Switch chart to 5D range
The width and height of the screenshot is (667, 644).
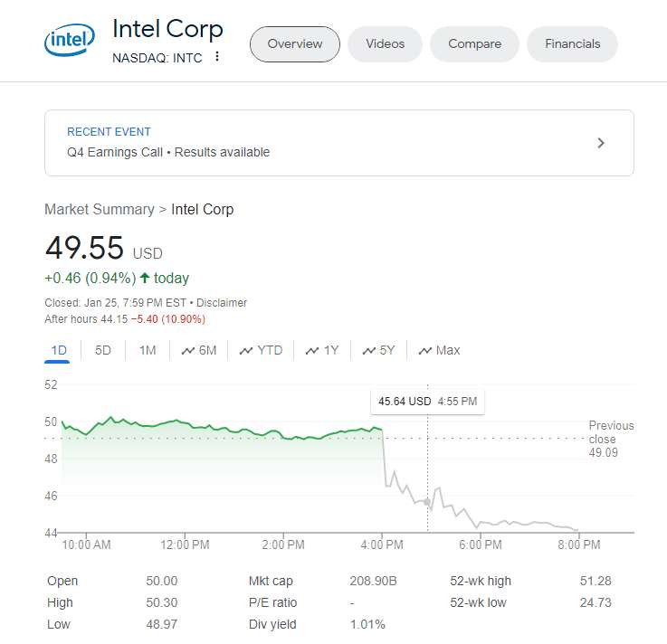click(x=103, y=350)
